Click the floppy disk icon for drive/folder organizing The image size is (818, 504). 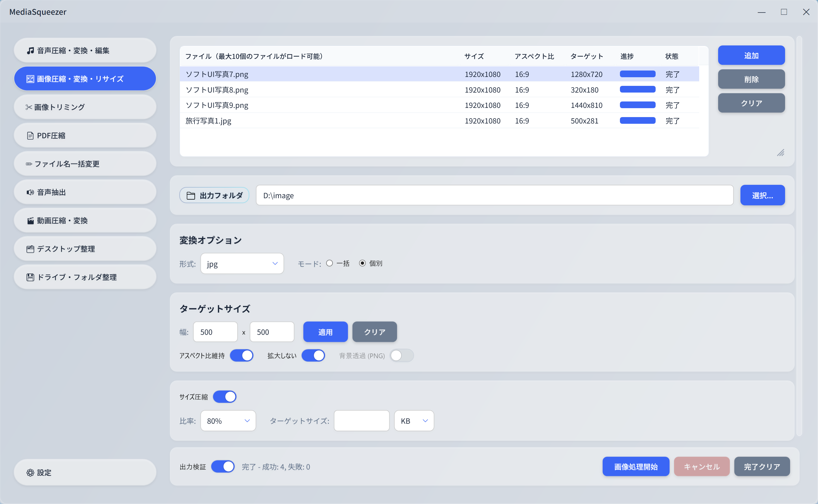(x=30, y=277)
